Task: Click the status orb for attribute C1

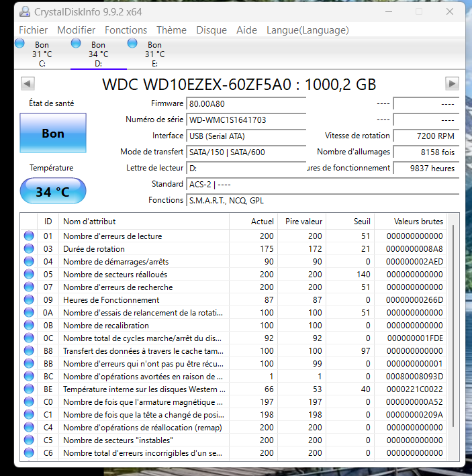Action: tap(29, 414)
